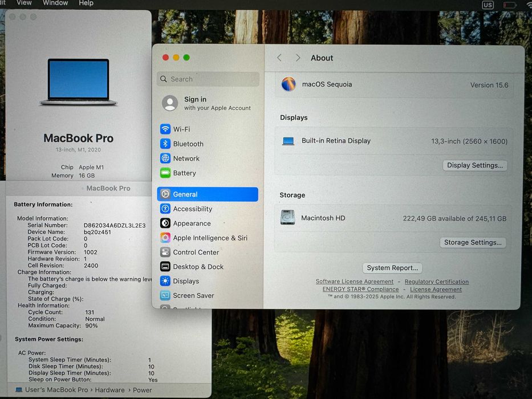532x399 pixels.
Task: Click User's MacBook Pro in path bar
Action: click(56, 390)
